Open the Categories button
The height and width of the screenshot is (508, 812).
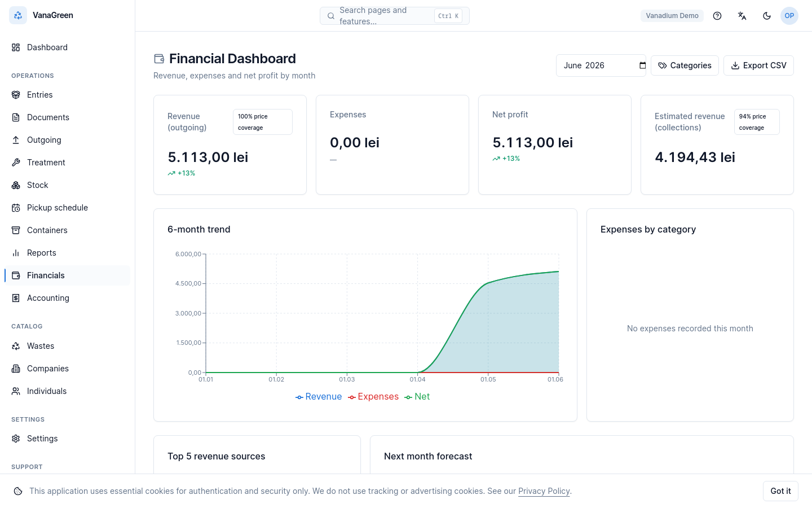(685, 65)
